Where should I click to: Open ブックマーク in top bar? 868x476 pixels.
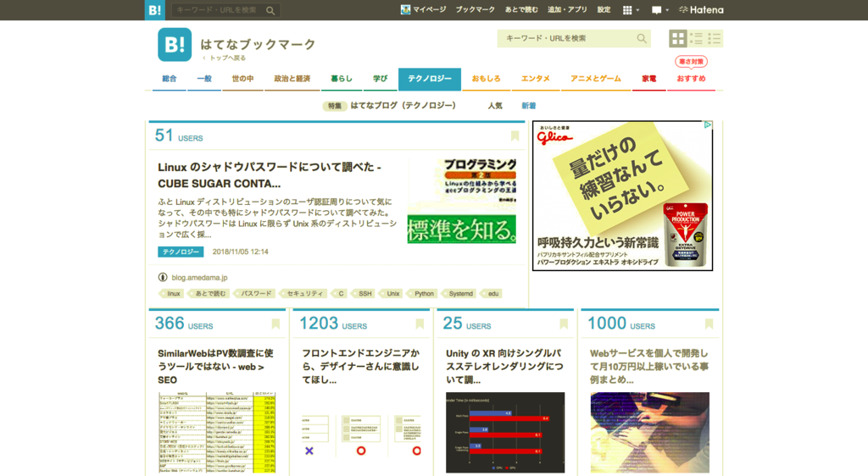click(x=475, y=9)
